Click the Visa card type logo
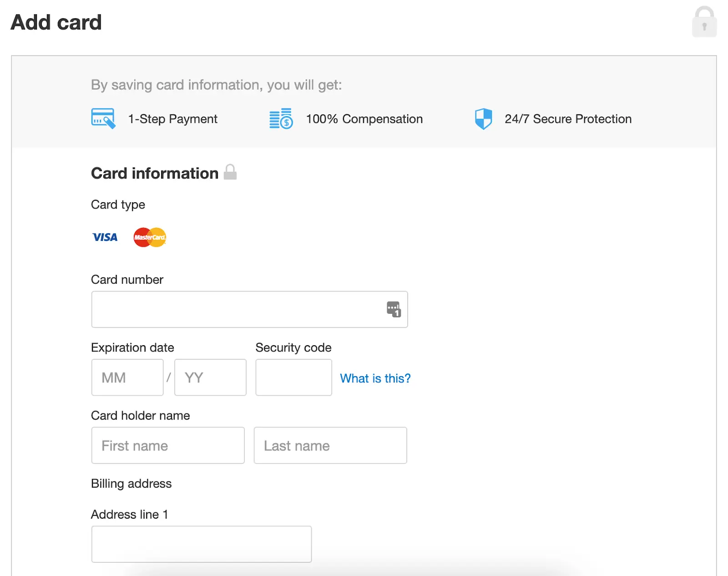Viewport: 728px width, 576px height. [104, 237]
